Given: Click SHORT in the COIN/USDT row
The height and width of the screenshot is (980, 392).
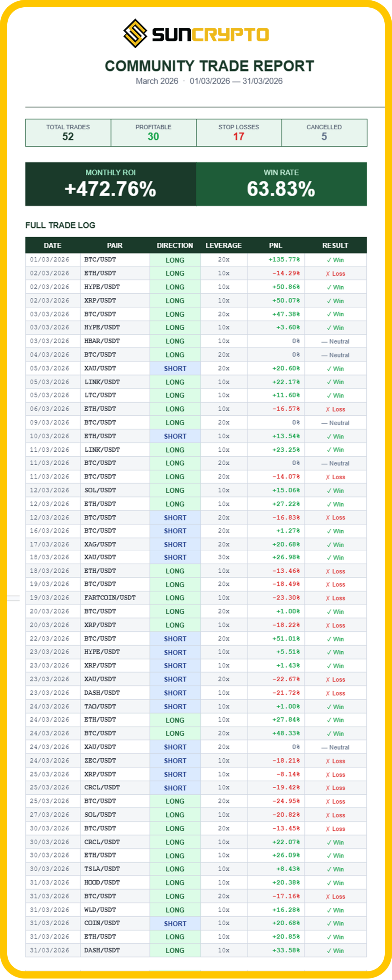Looking at the screenshot, I should click(x=175, y=924).
